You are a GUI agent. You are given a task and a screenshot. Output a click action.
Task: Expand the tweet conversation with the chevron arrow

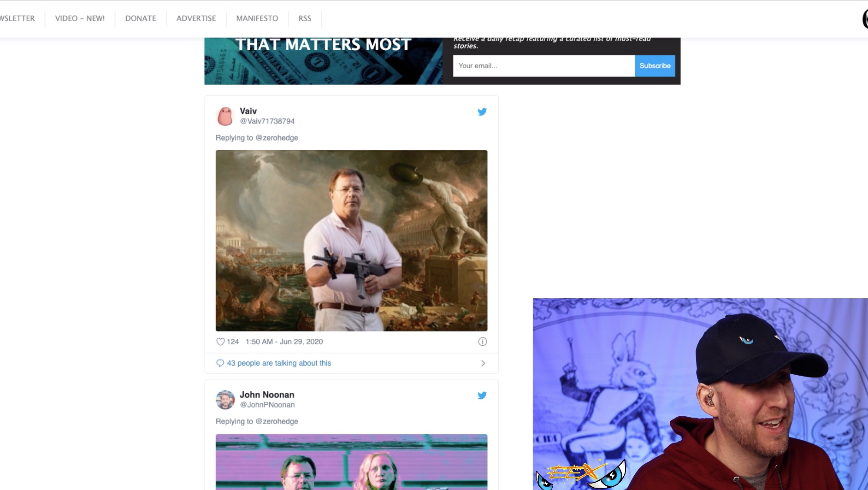(483, 363)
